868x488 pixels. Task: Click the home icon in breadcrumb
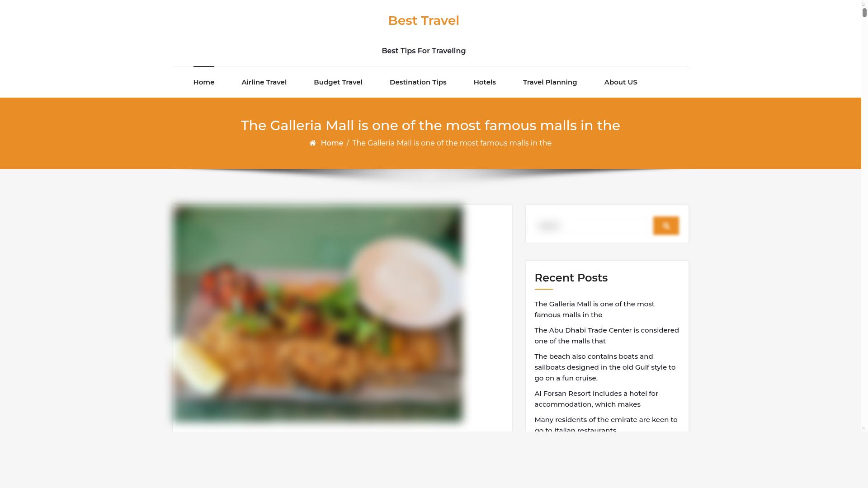pyautogui.click(x=313, y=143)
